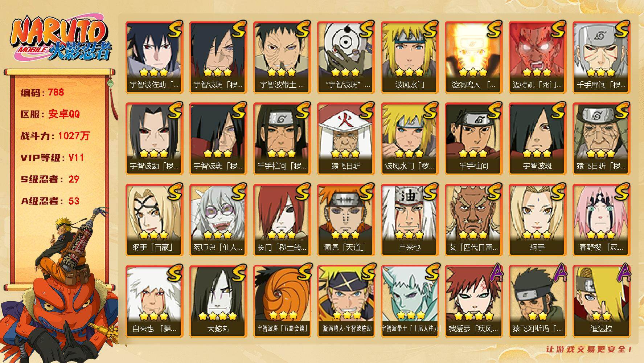Click the 纲手「百豪」 card
Image resolution: width=644 pixels, height=363 pixels.
pos(154,220)
